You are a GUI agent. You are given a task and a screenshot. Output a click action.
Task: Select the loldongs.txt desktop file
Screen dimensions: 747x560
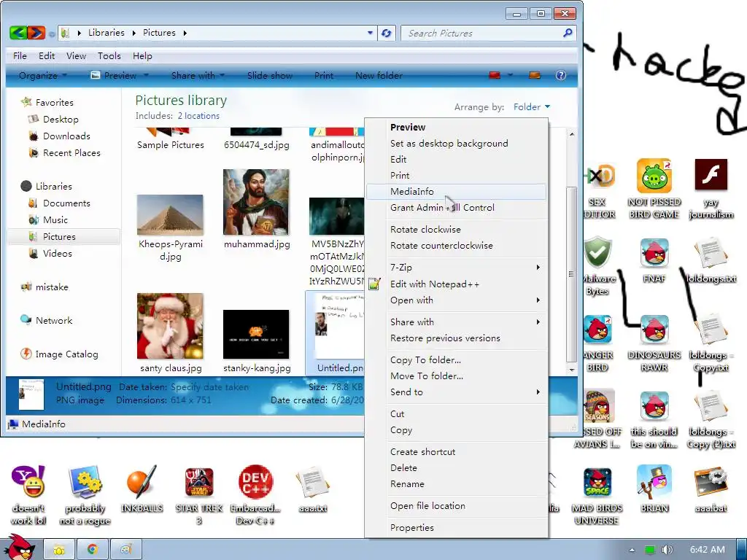click(x=711, y=260)
